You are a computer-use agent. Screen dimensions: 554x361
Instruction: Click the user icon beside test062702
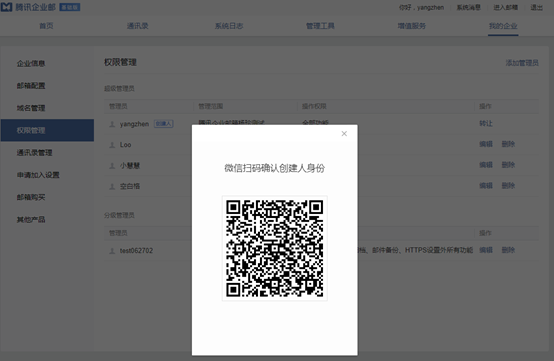(x=112, y=251)
